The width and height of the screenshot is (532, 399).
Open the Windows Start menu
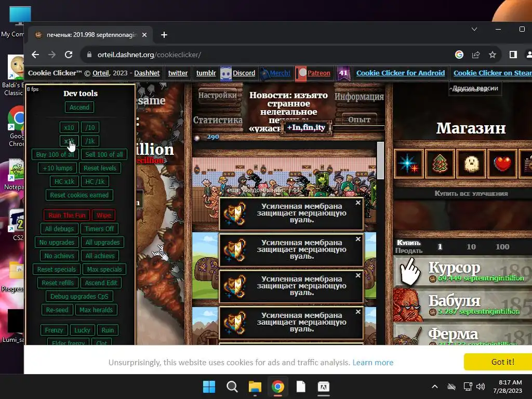click(209, 387)
